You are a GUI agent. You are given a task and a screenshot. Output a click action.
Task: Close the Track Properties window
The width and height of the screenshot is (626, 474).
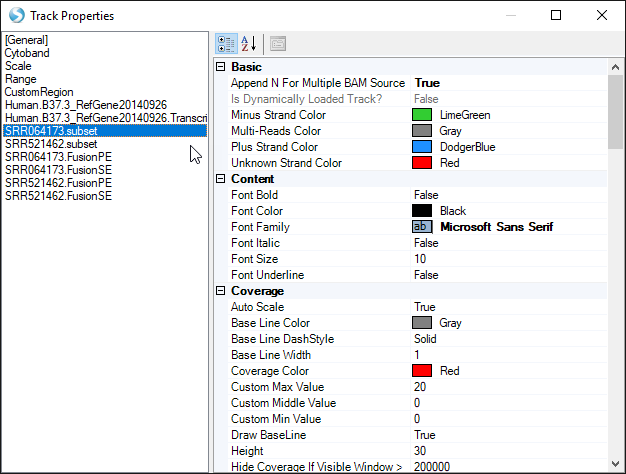pyautogui.click(x=602, y=15)
